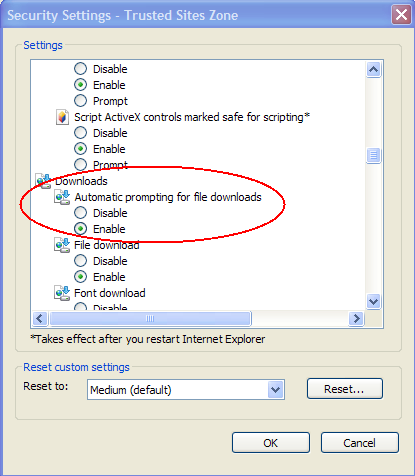415x476 pixels.
Task: Select Enable under File download
Action: click(81, 277)
